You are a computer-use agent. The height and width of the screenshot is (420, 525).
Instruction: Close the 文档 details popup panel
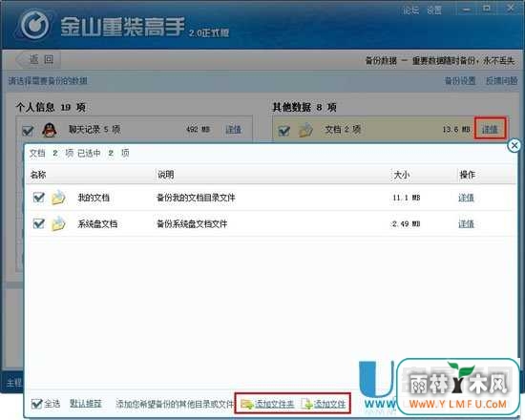pyautogui.click(x=514, y=146)
